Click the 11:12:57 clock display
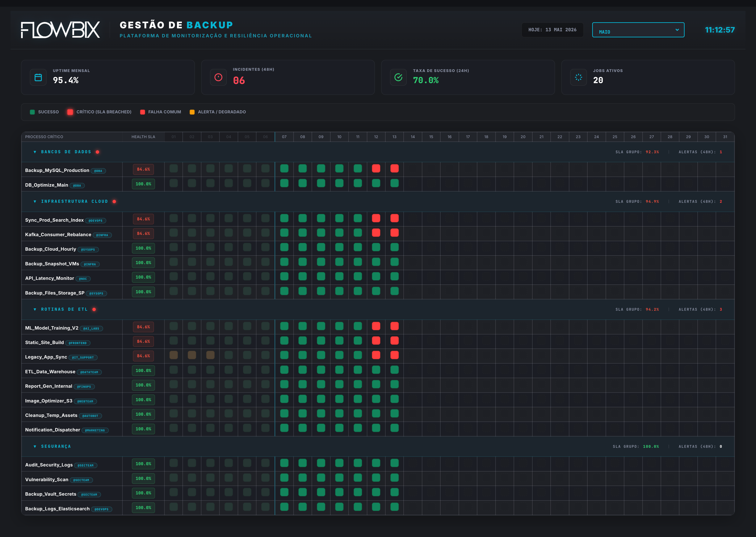The height and width of the screenshot is (537, 756). click(x=720, y=30)
